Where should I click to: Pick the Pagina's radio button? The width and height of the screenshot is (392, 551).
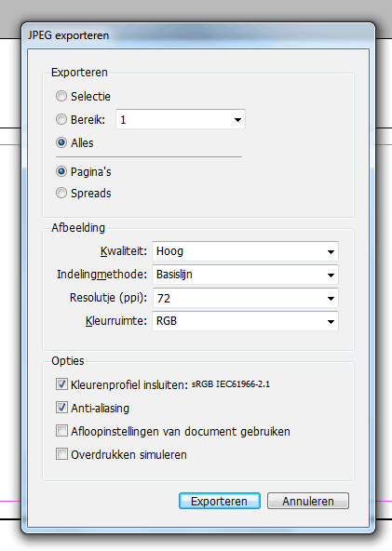(61, 172)
